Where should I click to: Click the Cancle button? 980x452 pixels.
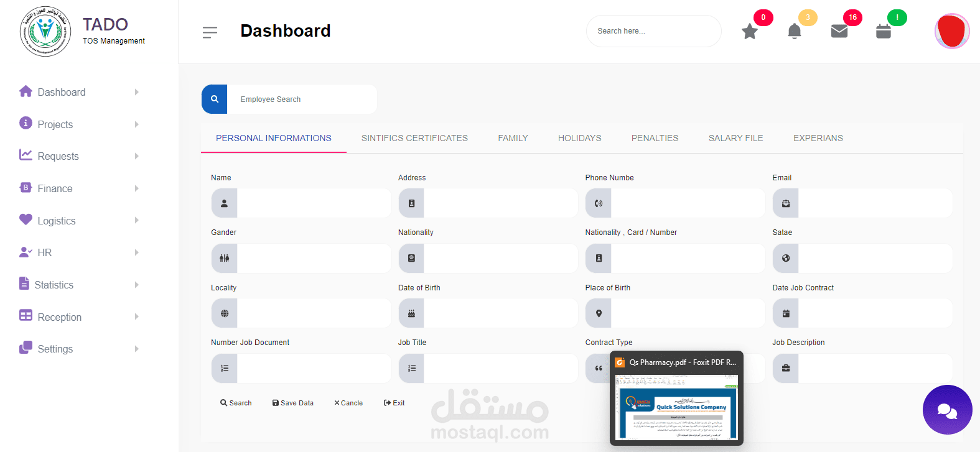[348, 403]
